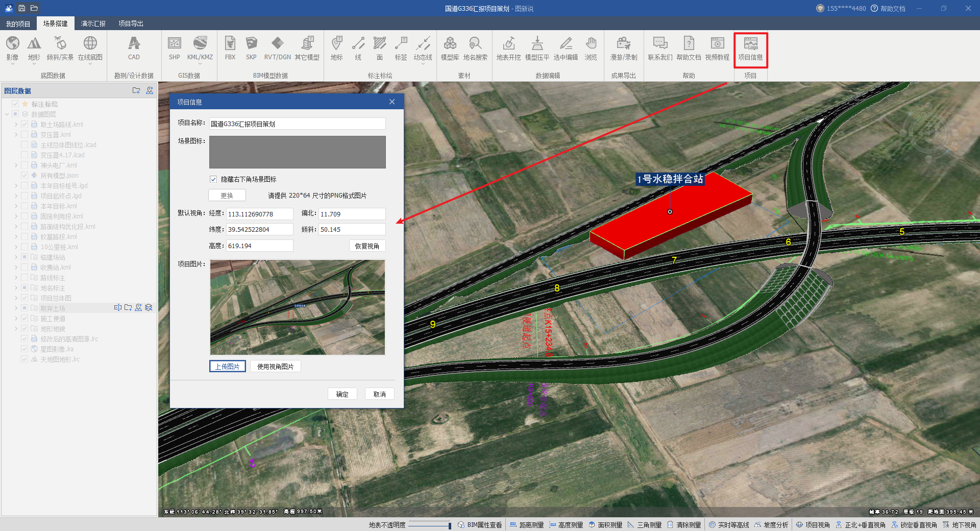This screenshot has height=531, width=980.
Task: Toggle visibility of 项目总体图 layer
Action: pos(24,298)
